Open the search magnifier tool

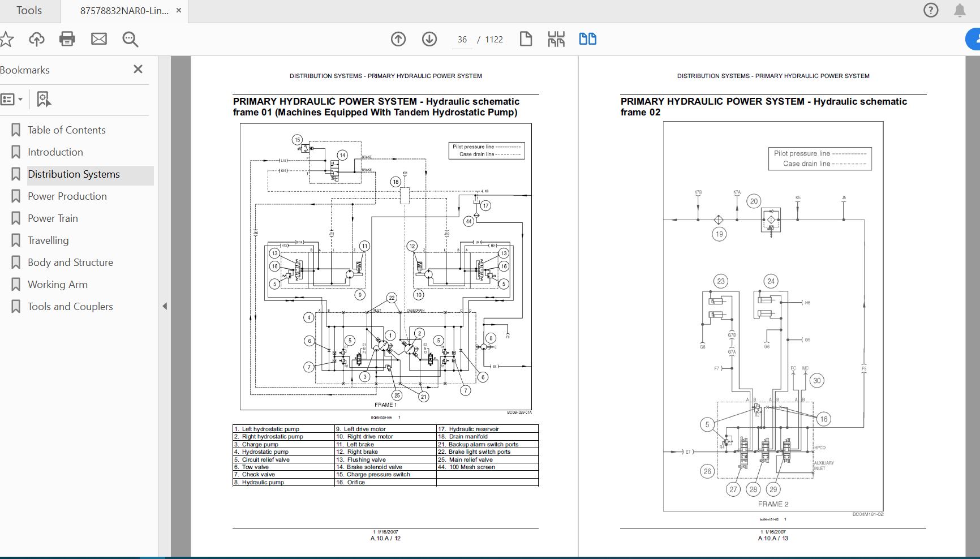point(130,39)
